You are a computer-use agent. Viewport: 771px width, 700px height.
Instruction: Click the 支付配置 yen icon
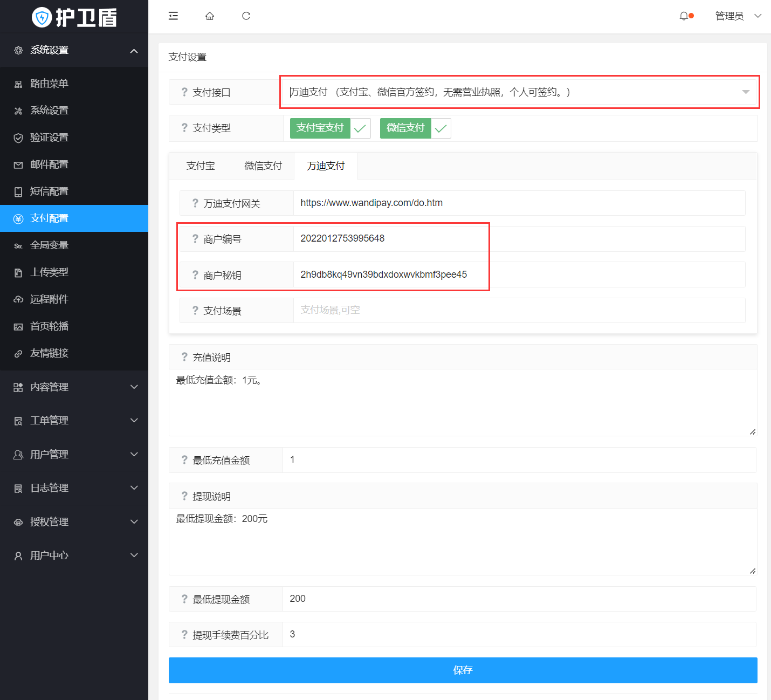coord(18,218)
